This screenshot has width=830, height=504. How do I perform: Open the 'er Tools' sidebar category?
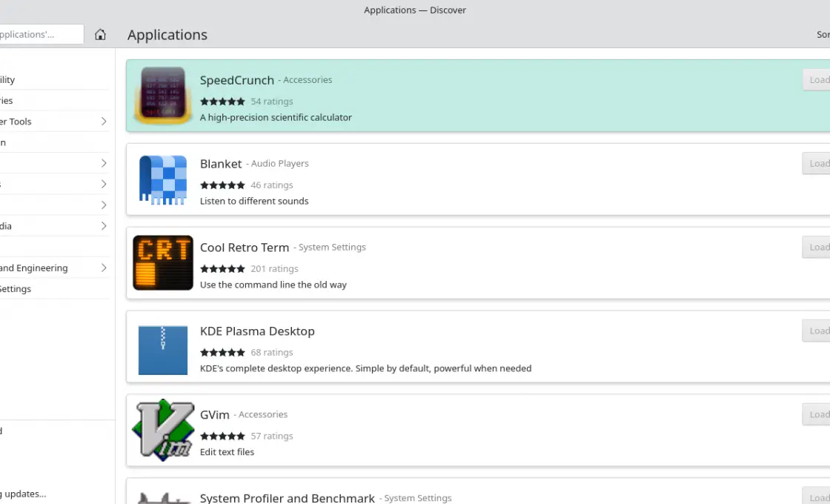(55, 122)
